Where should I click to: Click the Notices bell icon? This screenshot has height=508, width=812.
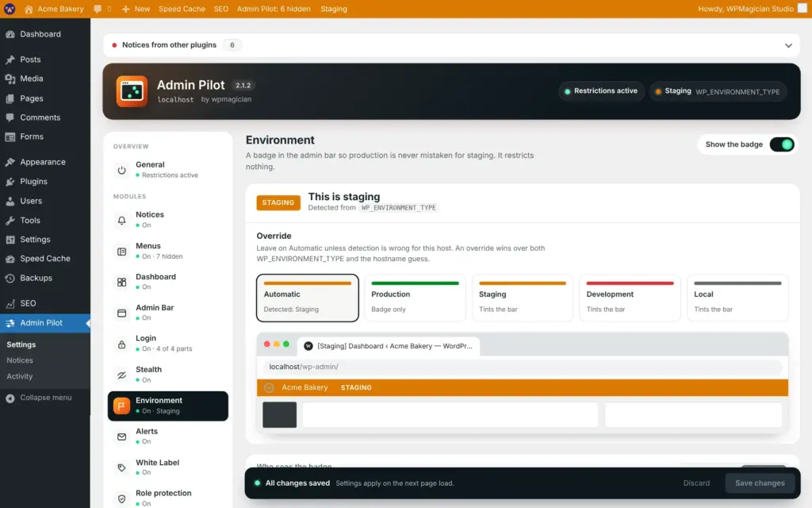(x=121, y=220)
